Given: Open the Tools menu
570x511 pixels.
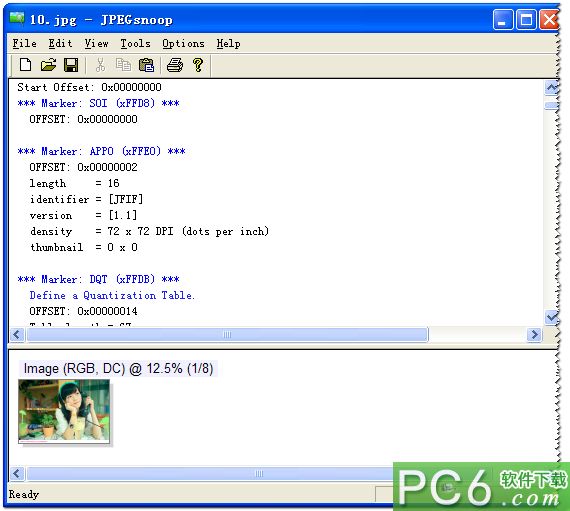Looking at the screenshot, I should tap(135, 44).
